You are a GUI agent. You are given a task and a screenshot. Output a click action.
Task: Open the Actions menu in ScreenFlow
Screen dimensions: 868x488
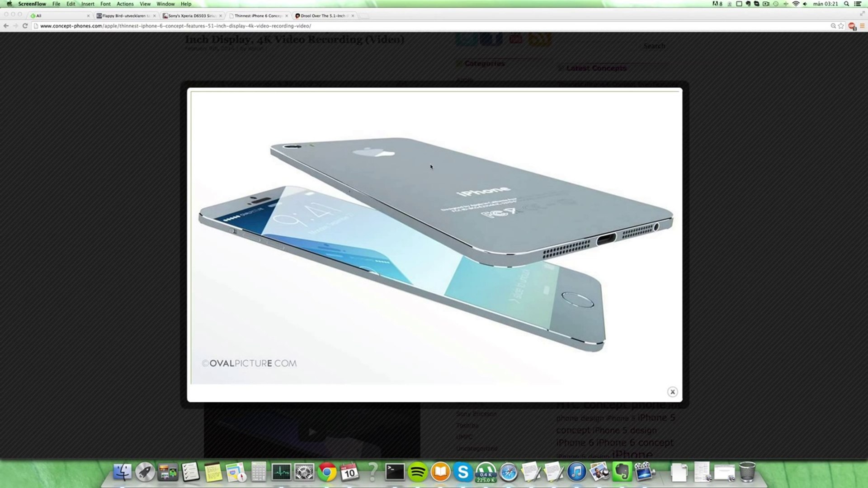tap(125, 4)
